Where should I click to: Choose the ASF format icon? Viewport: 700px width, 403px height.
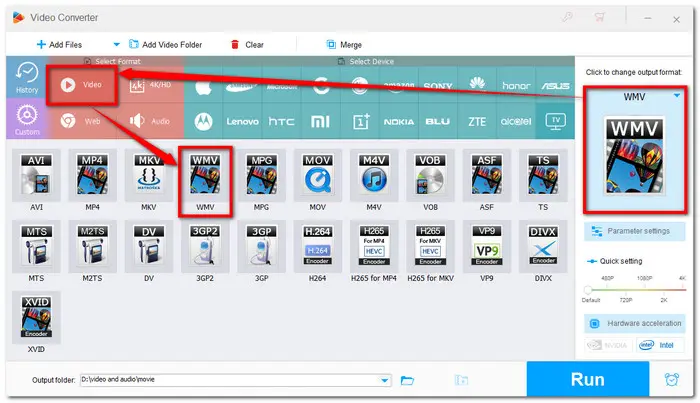[x=487, y=175]
